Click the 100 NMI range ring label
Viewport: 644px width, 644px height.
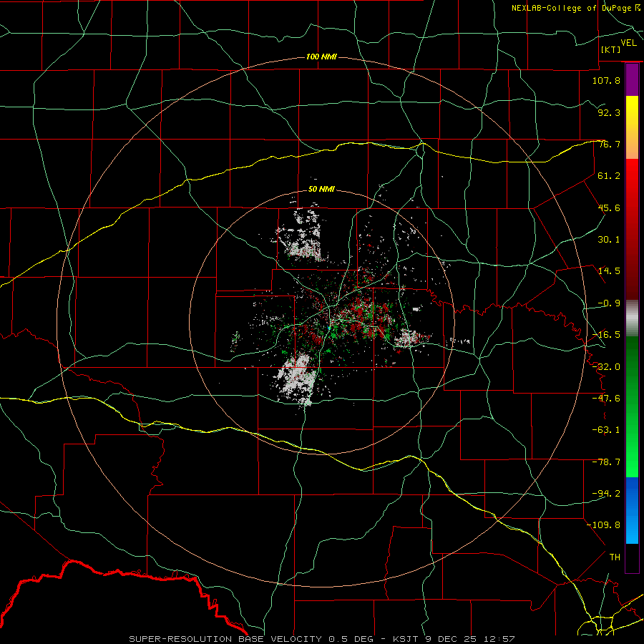pos(321,57)
